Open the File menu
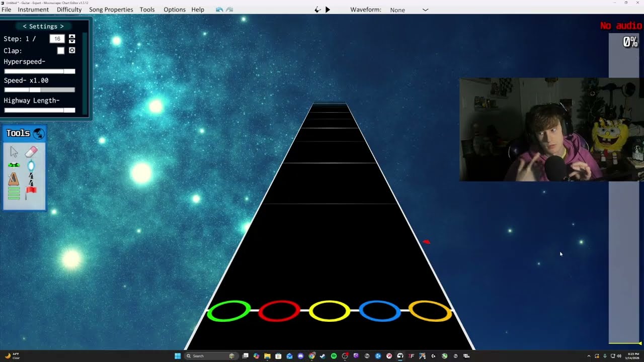Viewport: 644px width, 362px height. (x=6, y=10)
